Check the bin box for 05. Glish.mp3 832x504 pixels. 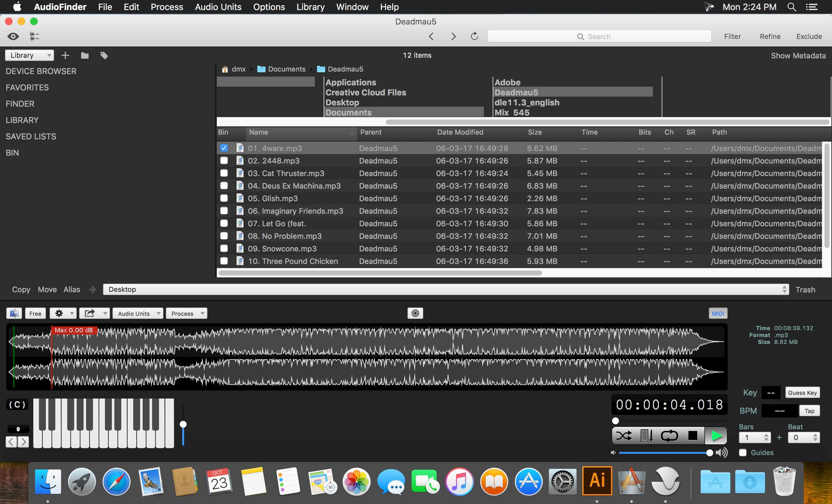pyautogui.click(x=224, y=198)
